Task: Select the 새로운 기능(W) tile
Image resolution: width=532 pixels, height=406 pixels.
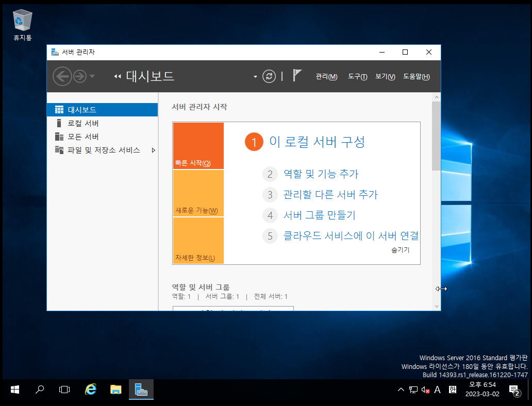Action: click(198, 193)
